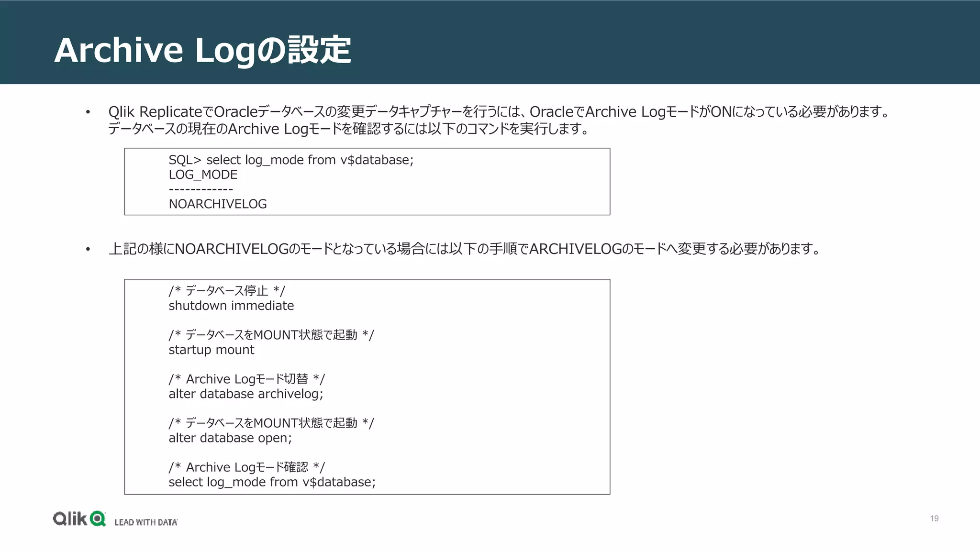Click the 'LOG_MODE' column header text
980x551 pixels.
(x=203, y=175)
